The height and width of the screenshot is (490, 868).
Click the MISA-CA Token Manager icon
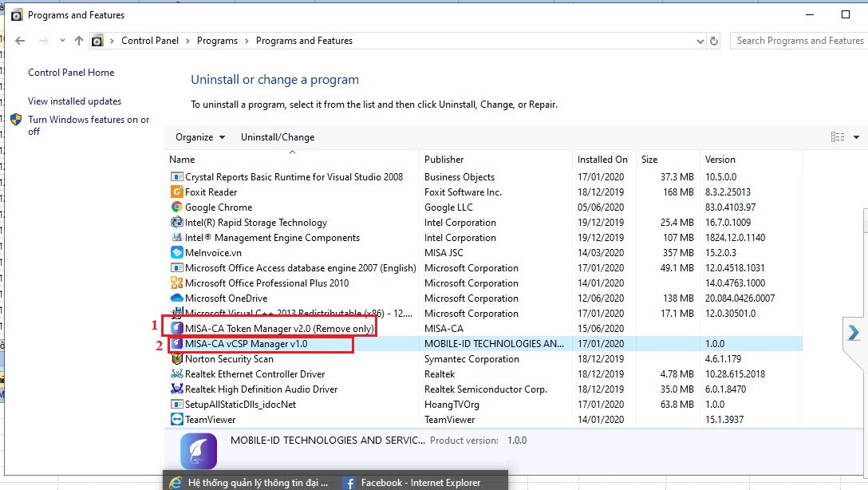pos(176,328)
